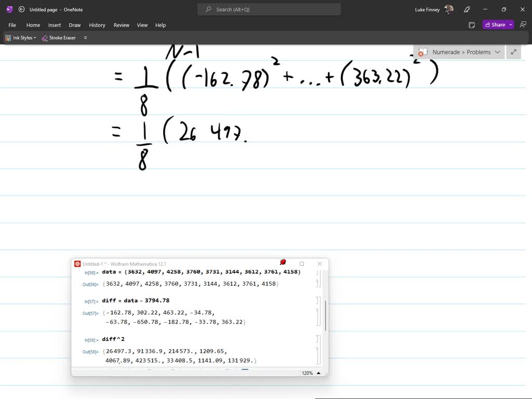Switch to the Draw tab

75,25
